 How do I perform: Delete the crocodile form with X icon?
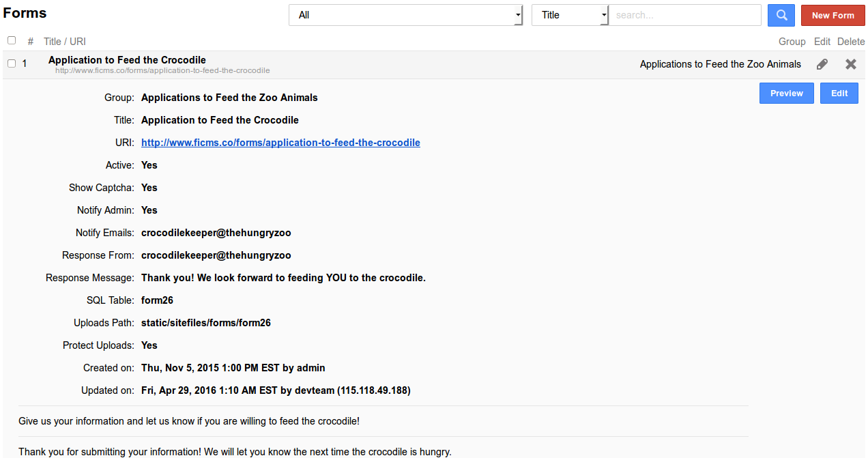coord(850,64)
